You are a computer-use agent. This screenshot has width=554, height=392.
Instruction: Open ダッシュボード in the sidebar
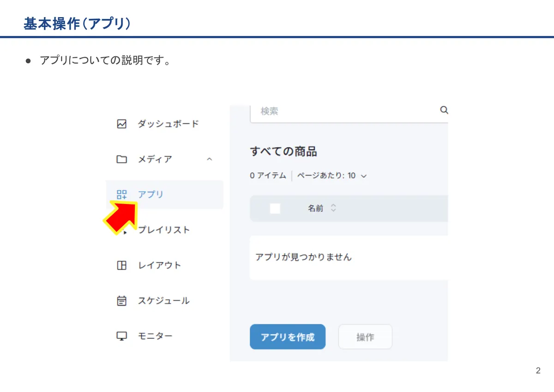168,124
